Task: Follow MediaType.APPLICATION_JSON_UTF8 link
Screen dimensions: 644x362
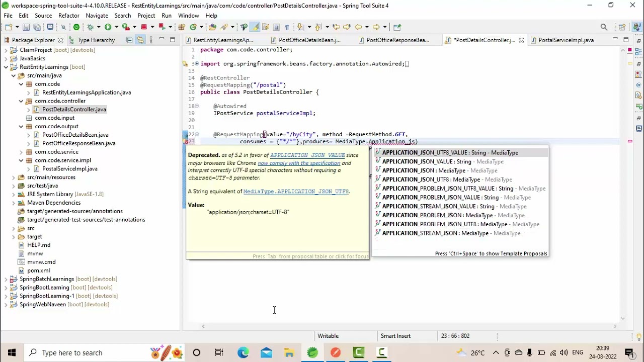Action: [296, 192]
